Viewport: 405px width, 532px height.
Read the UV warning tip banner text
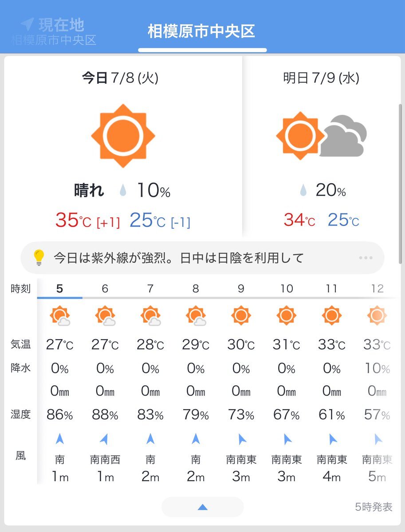point(179,258)
